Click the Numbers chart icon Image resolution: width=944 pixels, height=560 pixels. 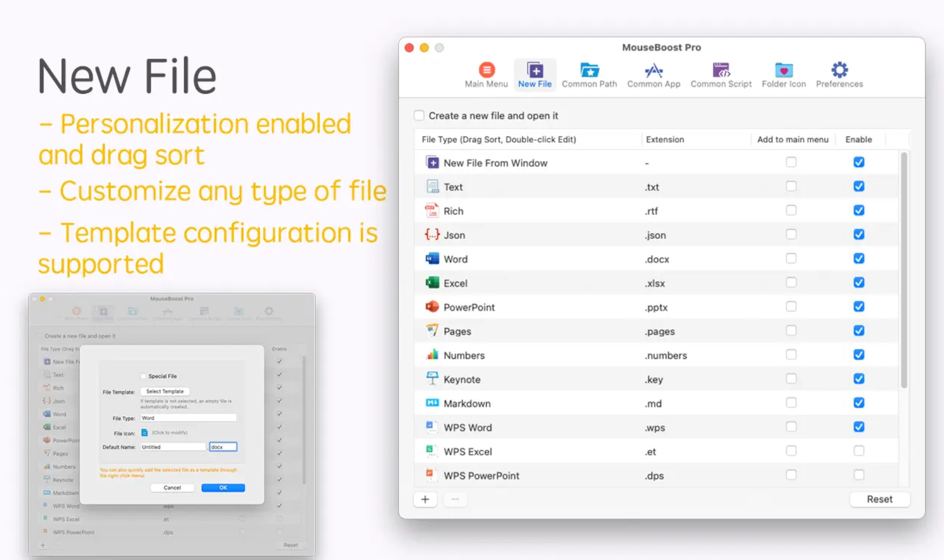[432, 355]
